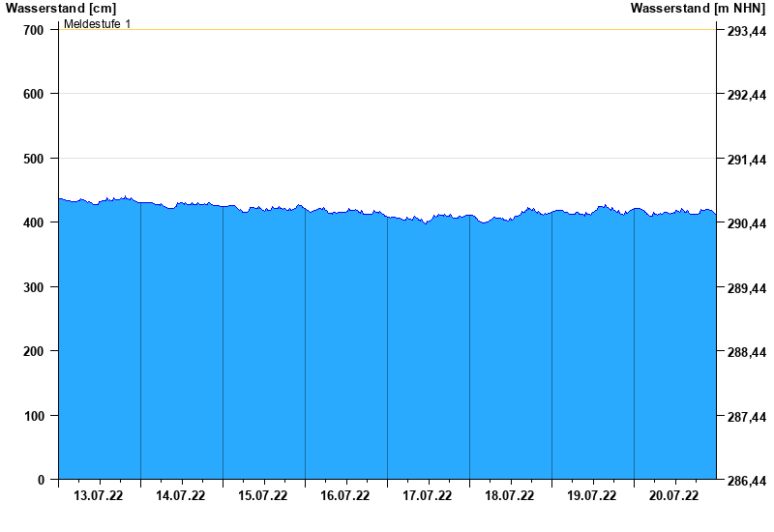The image size is (774, 532).
Task: Click the left axis value 200
Action: click(34, 351)
